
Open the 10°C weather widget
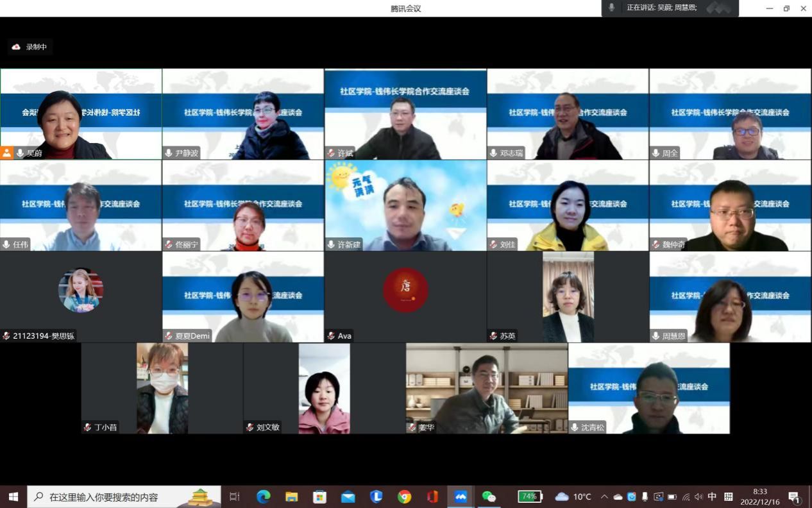pyautogui.click(x=573, y=496)
